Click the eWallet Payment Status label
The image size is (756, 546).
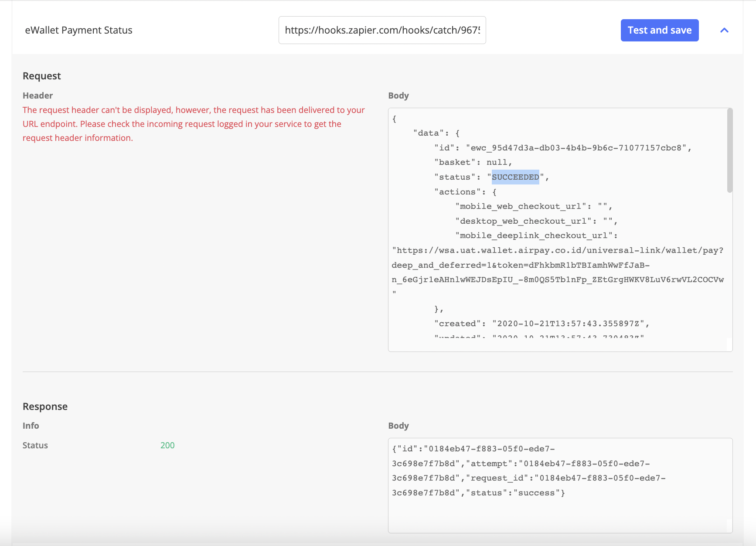[78, 30]
